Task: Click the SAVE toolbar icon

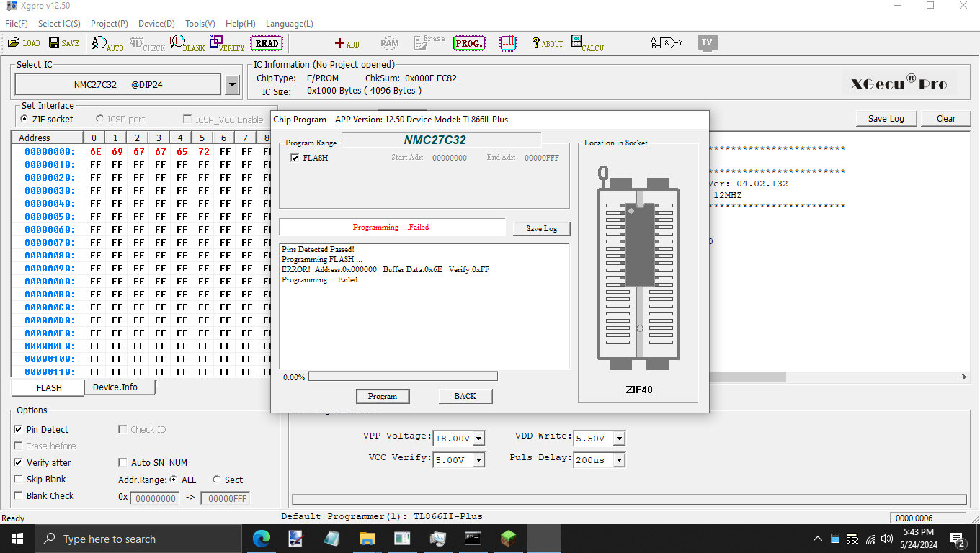Action: coord(64,43)
